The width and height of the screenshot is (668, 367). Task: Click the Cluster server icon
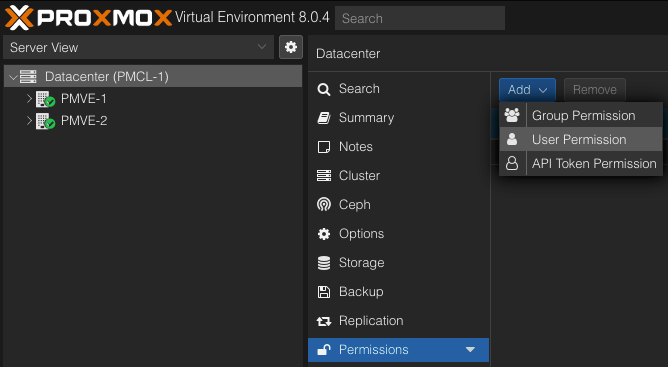coord(324,176)
